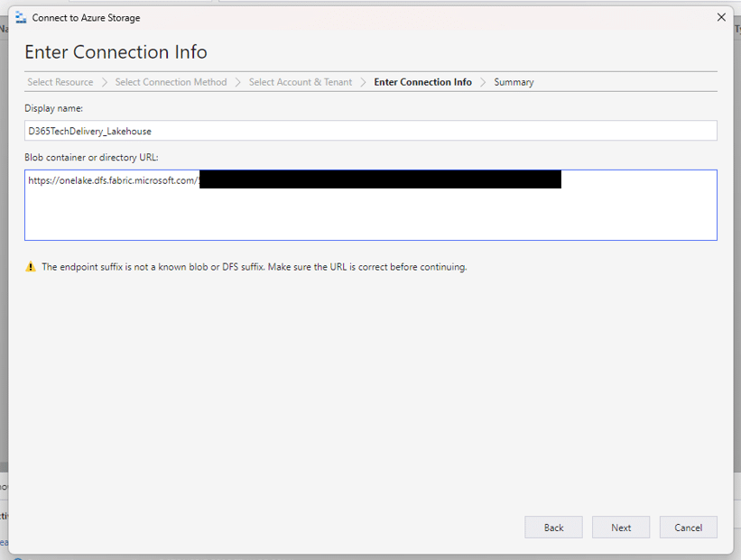The width and height of the screenshot is (741, 560).
Task: Click the Azure Storage Explorer title bar icon
Action: coord(21,17)
